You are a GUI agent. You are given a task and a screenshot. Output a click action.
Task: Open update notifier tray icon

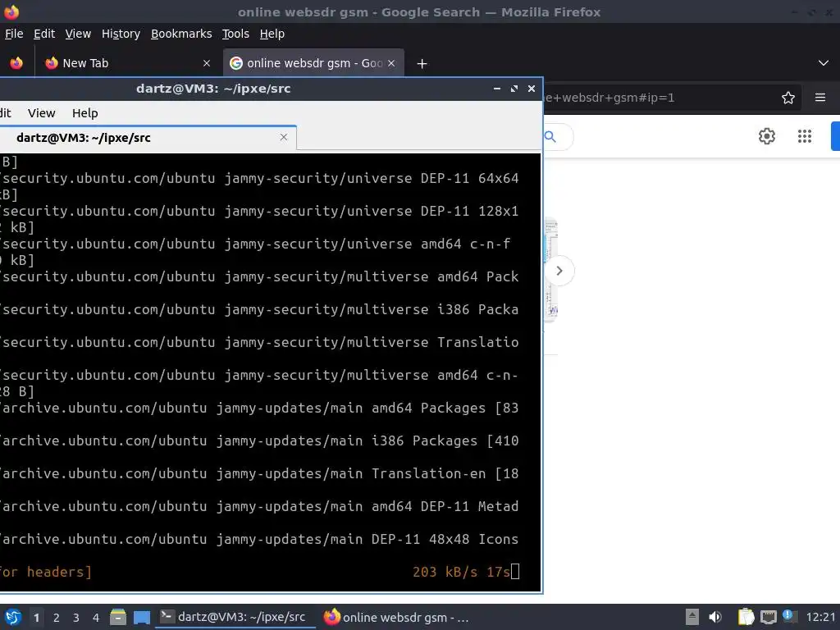coord(789,616)
